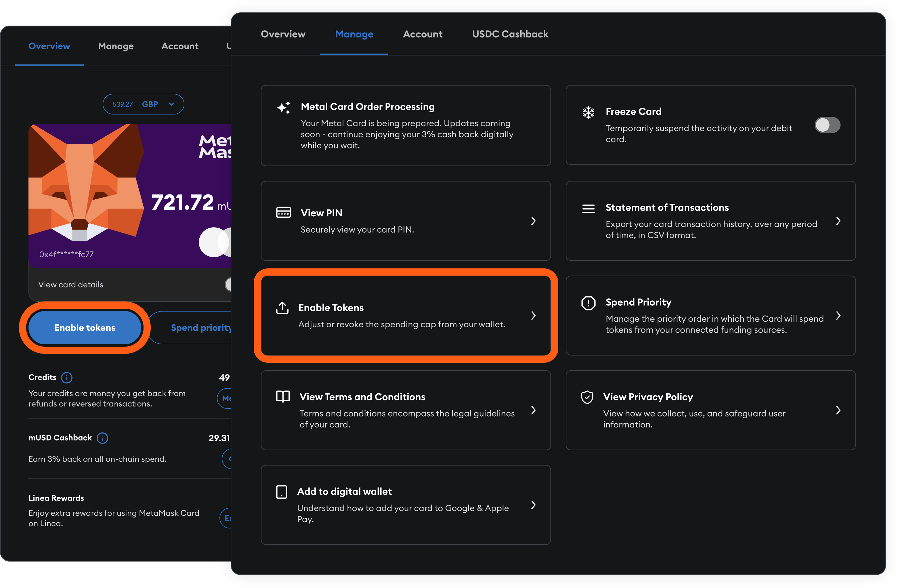The height and width of the screenshot is (588, 898).
Task: Select Overview tab in back window
Action: coord(49,46)
